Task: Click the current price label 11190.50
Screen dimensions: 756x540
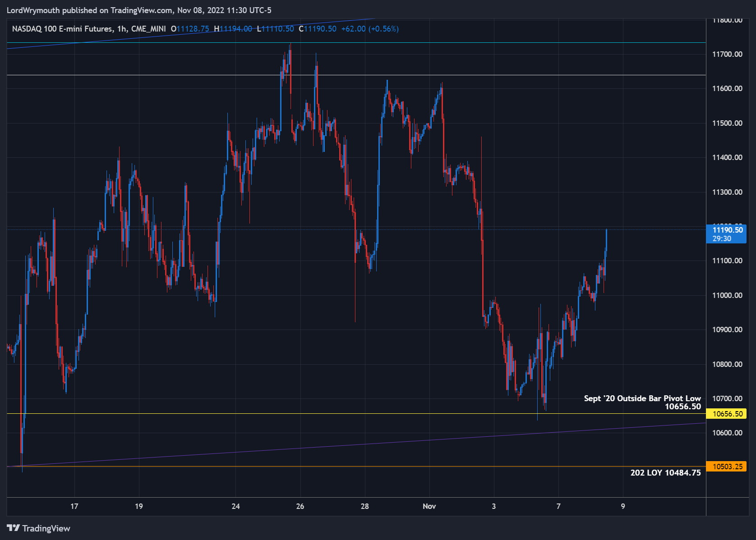Action: click(x=728, y=230)
